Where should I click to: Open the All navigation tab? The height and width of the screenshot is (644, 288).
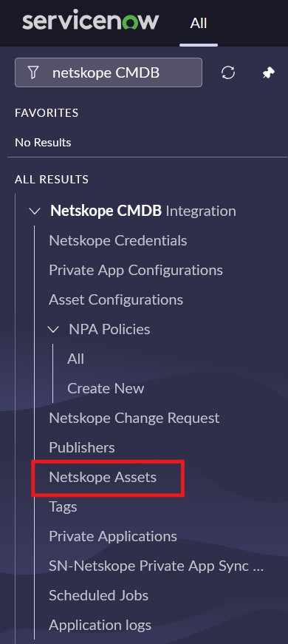pyautogui.click(x=198, y=23)
